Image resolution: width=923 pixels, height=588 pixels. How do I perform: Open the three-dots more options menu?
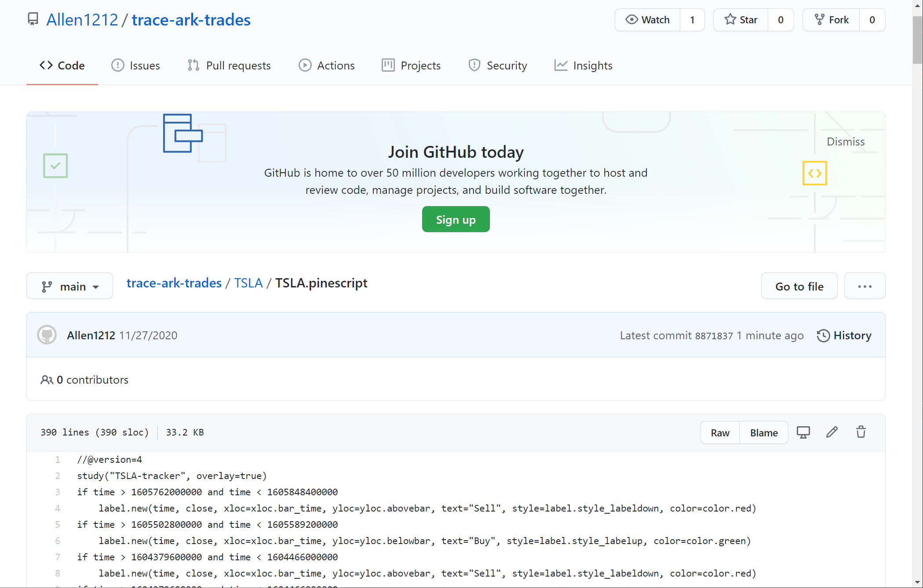[864, 287]
